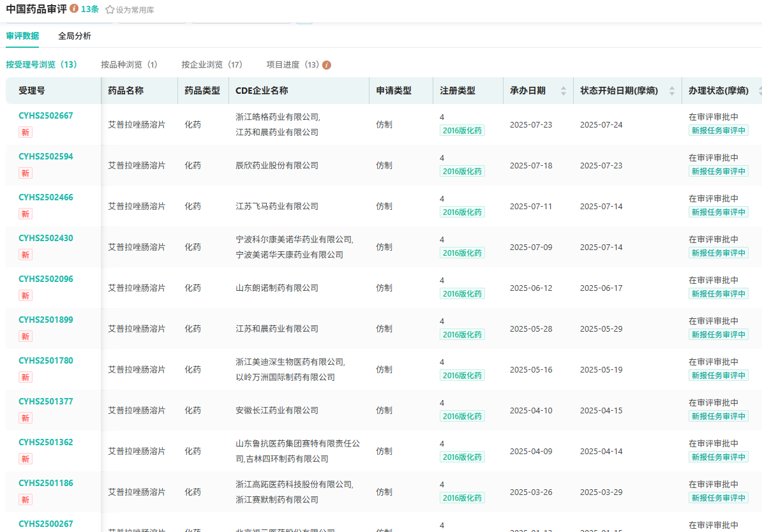Click the info icon next to 项目进度 tab
Viewport: 762px width, 532px height.
pos(327,65)
